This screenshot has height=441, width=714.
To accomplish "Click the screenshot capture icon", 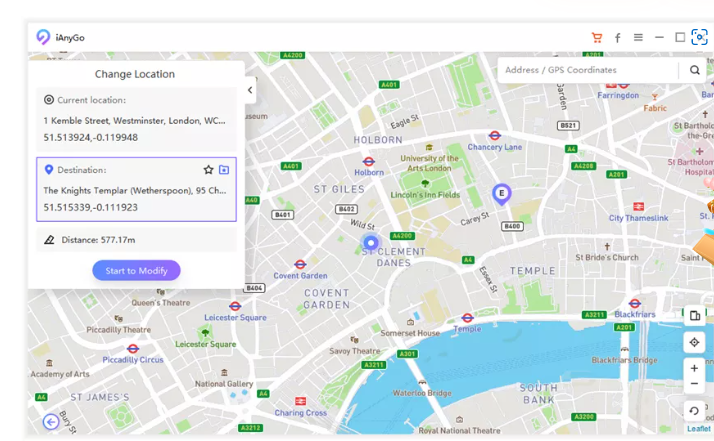I will pos(699,37).
